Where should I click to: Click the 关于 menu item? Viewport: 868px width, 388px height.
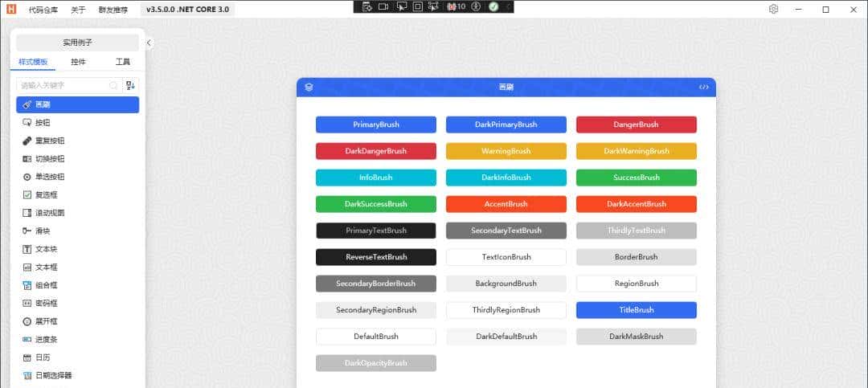click(78, 10)
